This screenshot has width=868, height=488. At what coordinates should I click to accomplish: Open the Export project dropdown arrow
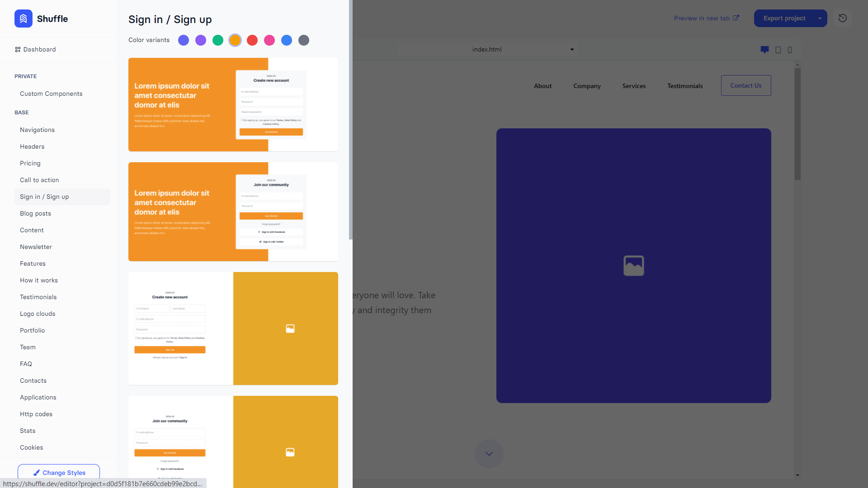[x=820, y=18]
